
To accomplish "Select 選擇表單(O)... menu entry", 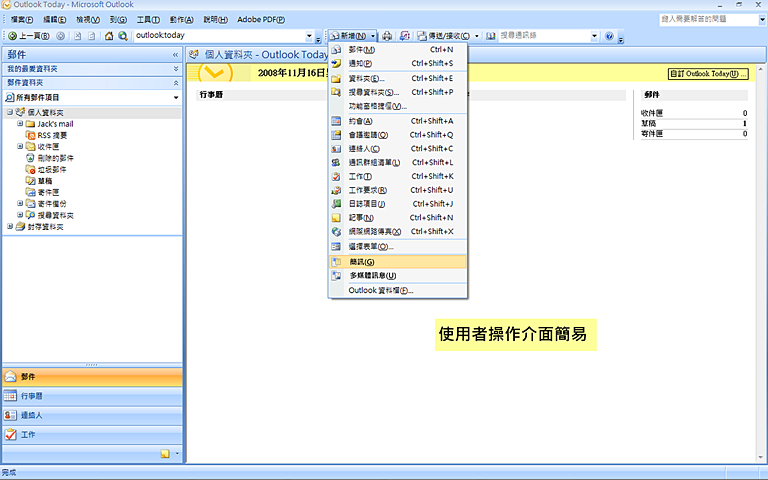I will coord(398,246).
